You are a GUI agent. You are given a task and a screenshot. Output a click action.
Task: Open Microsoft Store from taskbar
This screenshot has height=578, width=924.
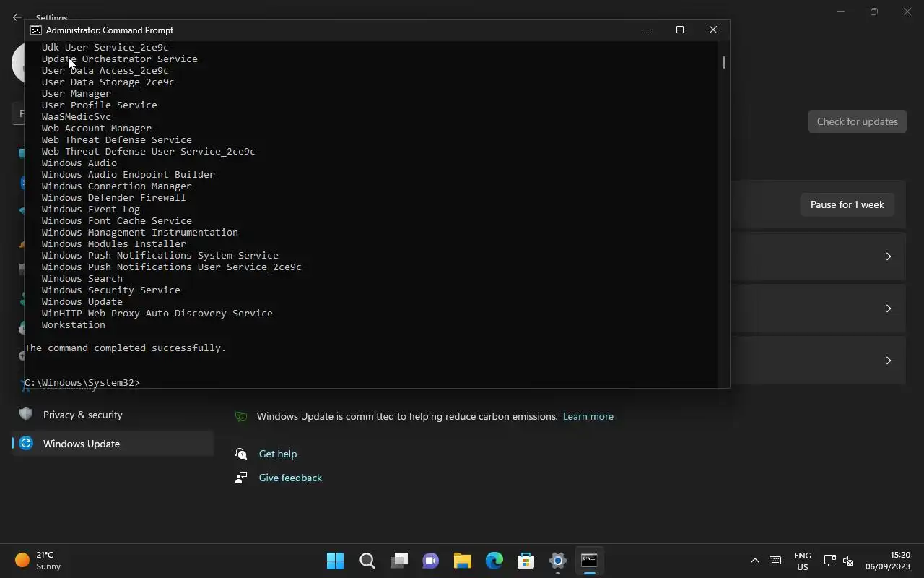pyautogui.click(x=526, y=561)
